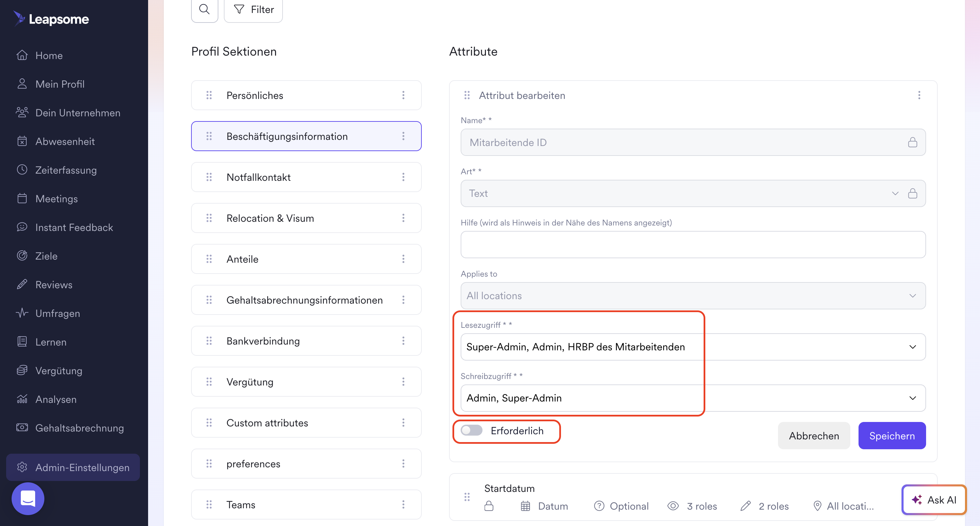Click the Hilfe hint text field
The height and width of the screenshot is (526, 980).
(x=692, y=245)
